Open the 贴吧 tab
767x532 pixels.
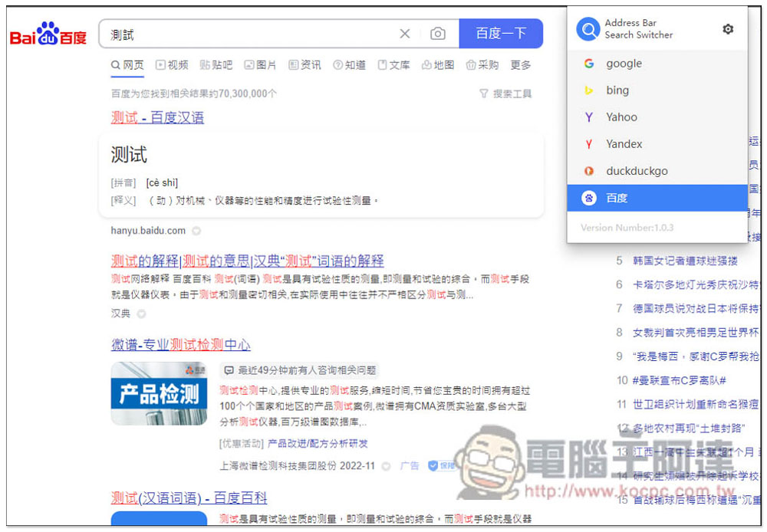point(216,65)
